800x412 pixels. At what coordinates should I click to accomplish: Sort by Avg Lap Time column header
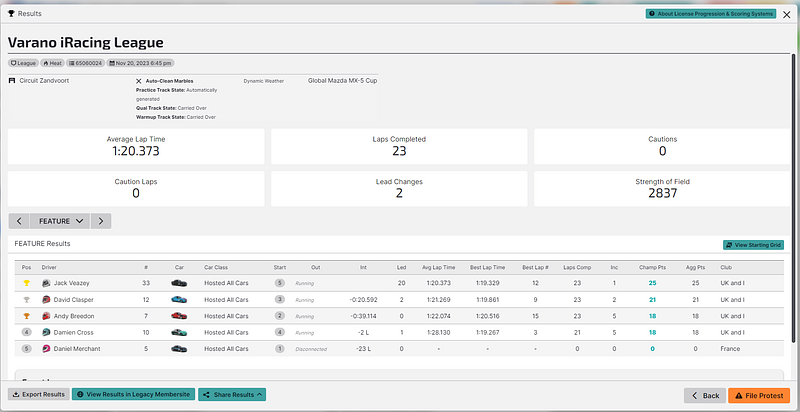point(438,267)
